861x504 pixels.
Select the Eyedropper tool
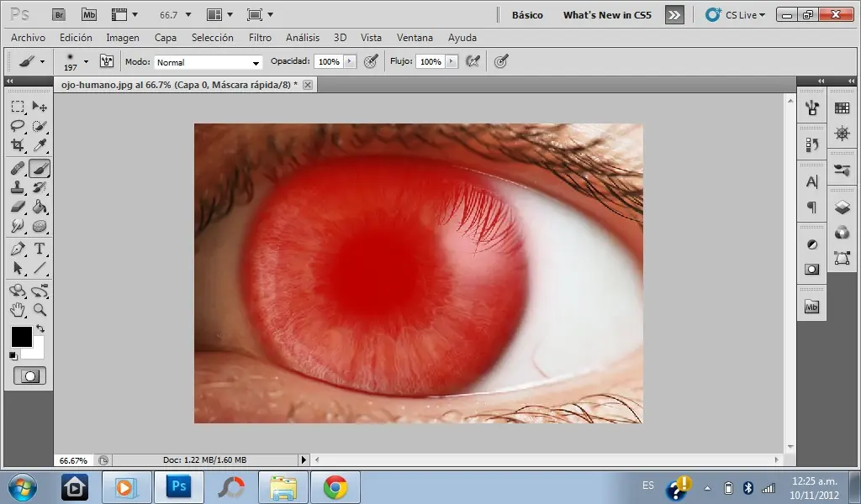pos(40,146)
